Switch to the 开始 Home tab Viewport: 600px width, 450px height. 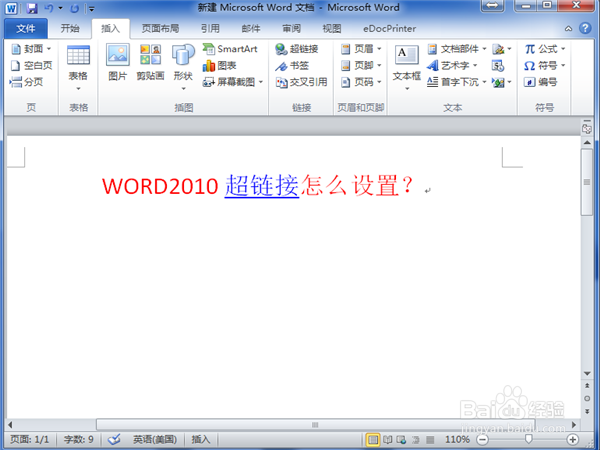tap(70, 28)
